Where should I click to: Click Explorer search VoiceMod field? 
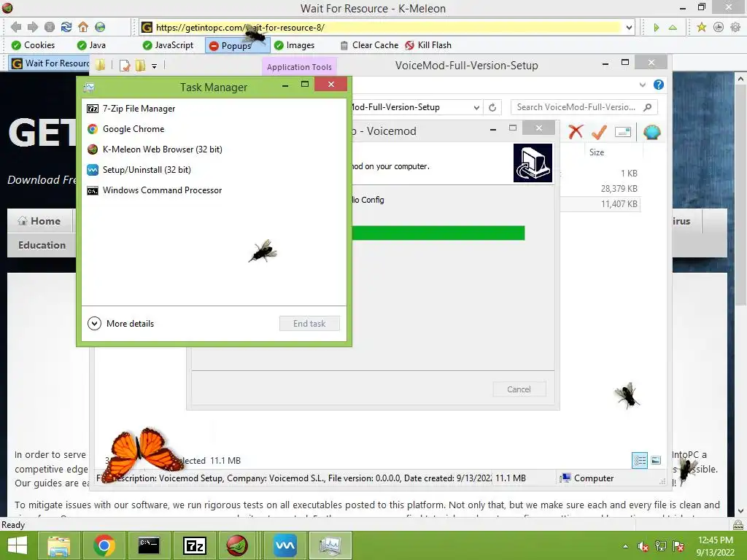(x=584, y=107)
